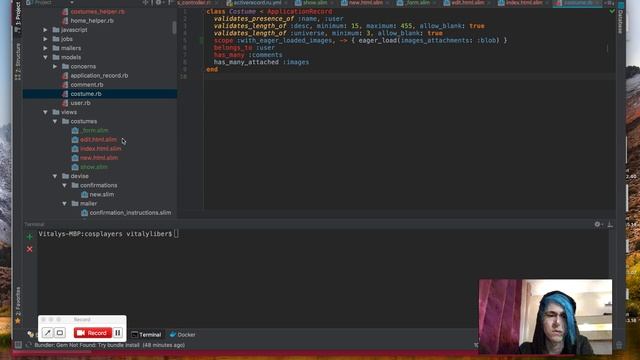Click the red Record button
640x360 pixels.
click(x=93, y=333)
